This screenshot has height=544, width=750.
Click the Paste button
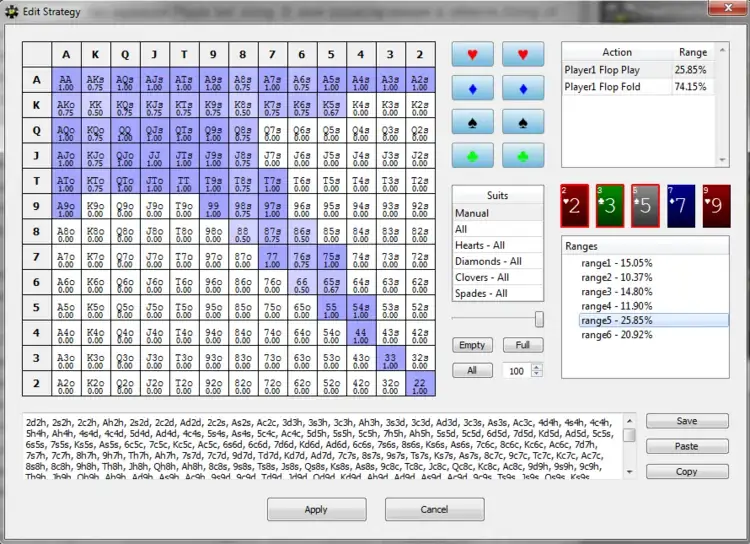tap(687, 446)
